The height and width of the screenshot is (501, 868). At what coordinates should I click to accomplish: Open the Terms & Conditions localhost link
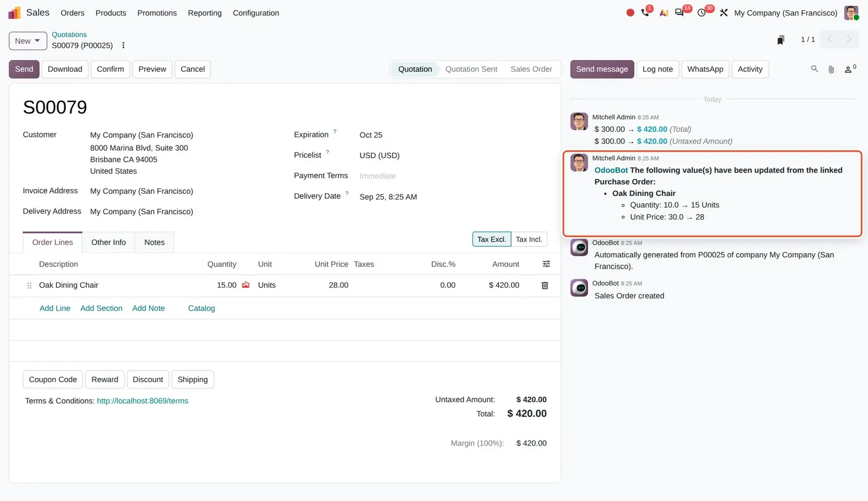[x=143, y=401]
